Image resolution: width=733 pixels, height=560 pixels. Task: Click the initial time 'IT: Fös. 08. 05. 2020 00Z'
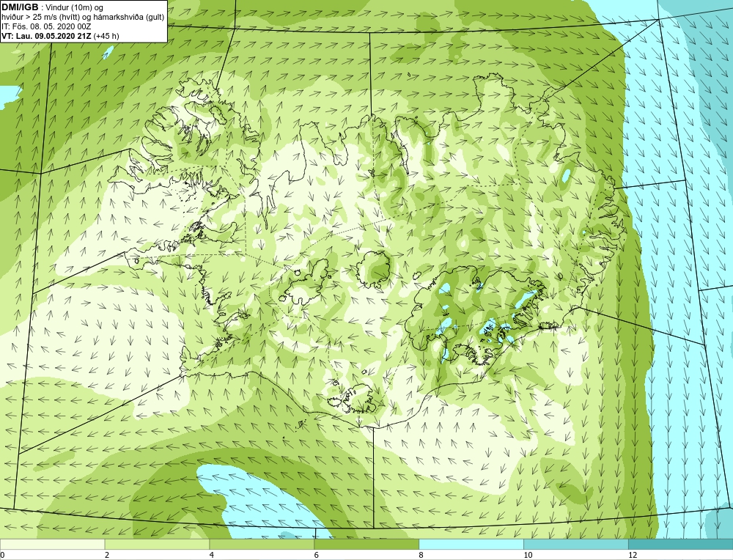(45, 26)
